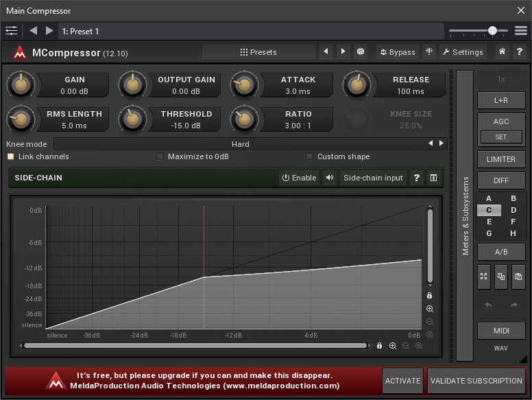Toggle the LIMITER button
The image size is (532, 400).
coord(501,159)
